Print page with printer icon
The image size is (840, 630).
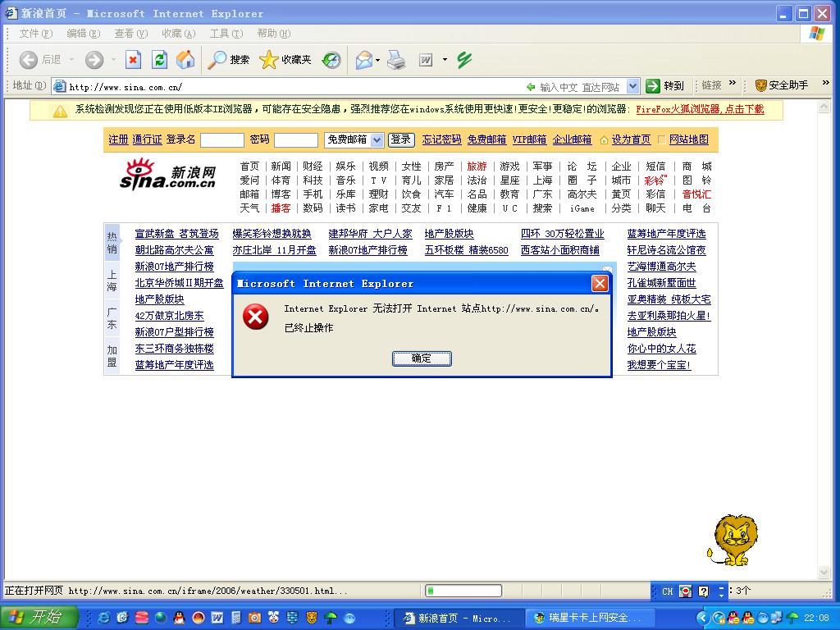pos(396,59)
